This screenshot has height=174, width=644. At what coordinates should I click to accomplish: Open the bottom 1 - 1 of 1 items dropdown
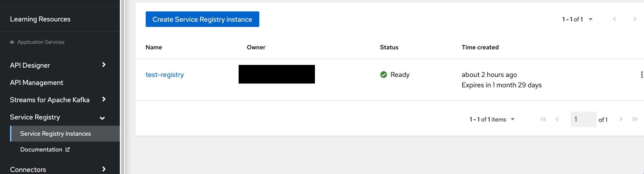click(x=492, y=119)
